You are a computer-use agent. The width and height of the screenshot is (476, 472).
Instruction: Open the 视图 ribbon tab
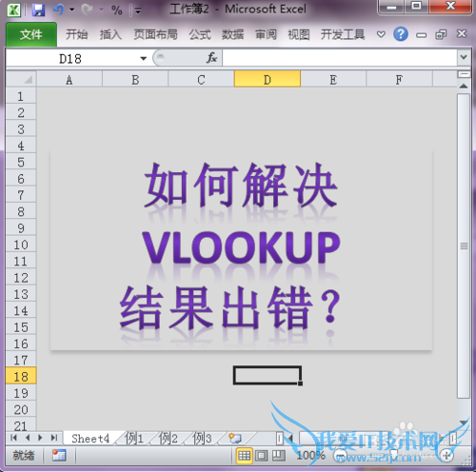(299, 34)
